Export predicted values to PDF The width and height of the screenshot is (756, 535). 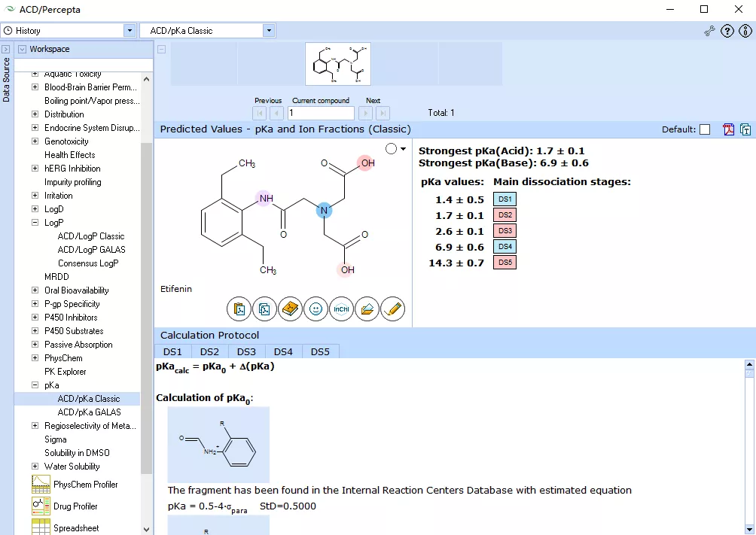[x=728, y=129]
